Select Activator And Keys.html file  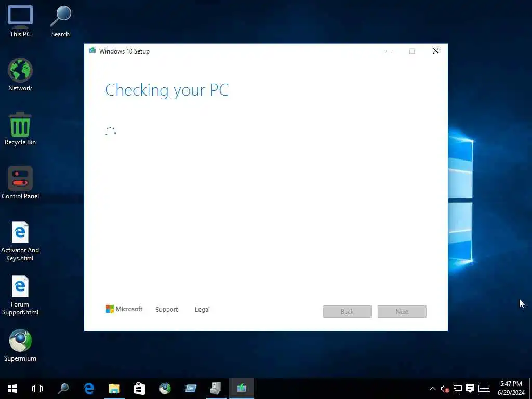click(20, 241)
